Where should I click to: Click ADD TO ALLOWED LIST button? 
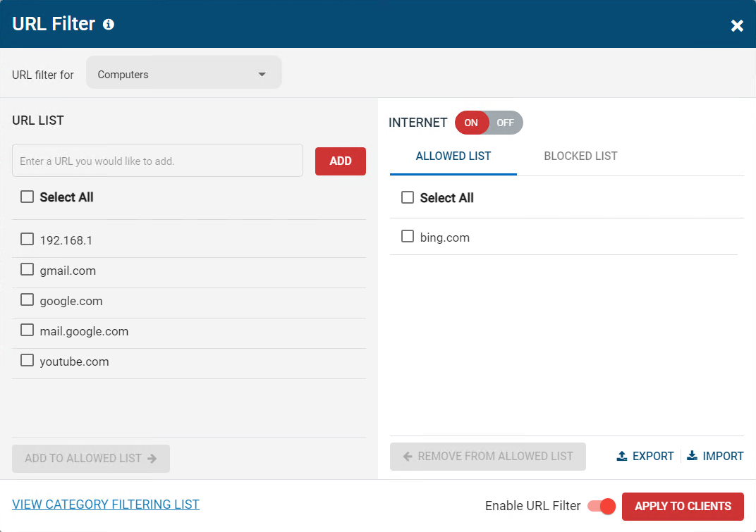click(x=91, y=458)
